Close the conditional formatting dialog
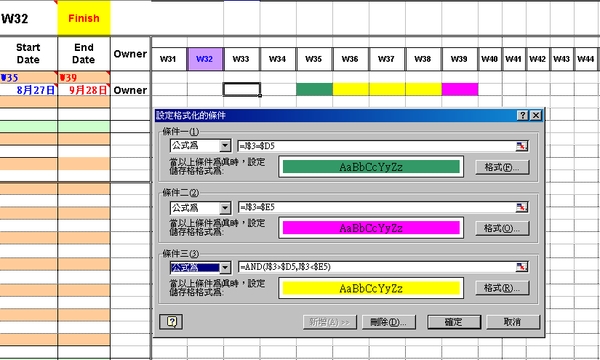 click(536, 116)
